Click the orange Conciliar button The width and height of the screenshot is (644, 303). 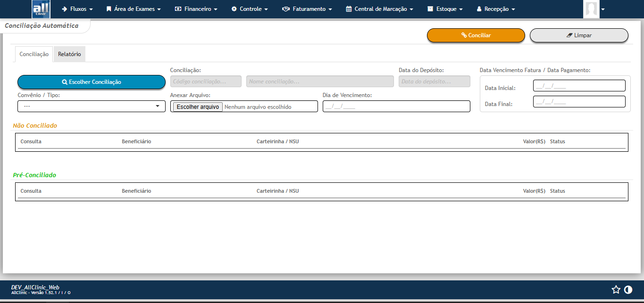476,35
